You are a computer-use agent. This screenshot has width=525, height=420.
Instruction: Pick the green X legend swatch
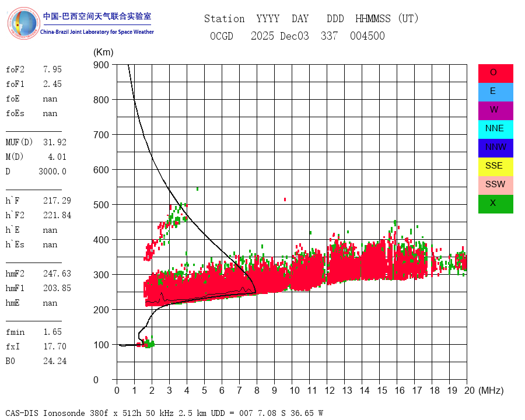[495, 204]
